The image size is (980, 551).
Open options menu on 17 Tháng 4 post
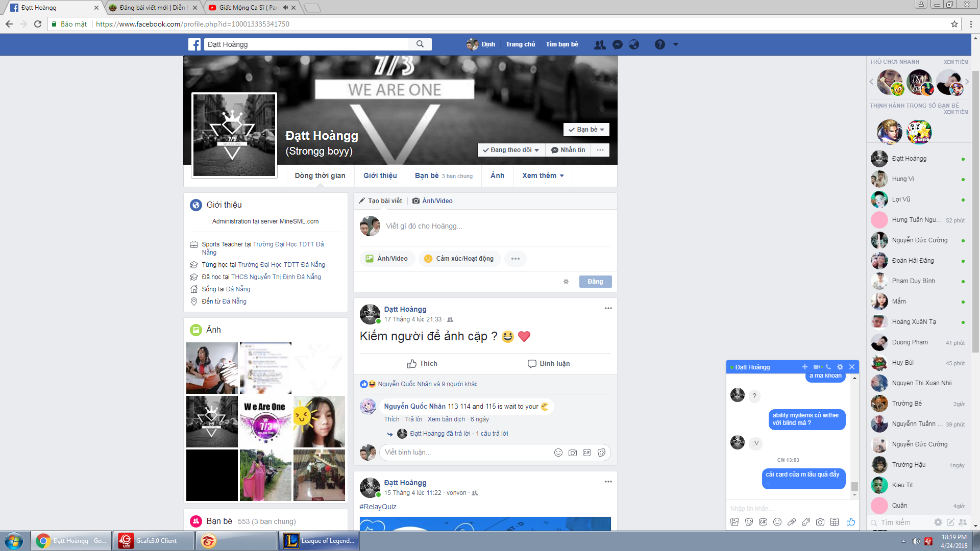tap(608, 308)
